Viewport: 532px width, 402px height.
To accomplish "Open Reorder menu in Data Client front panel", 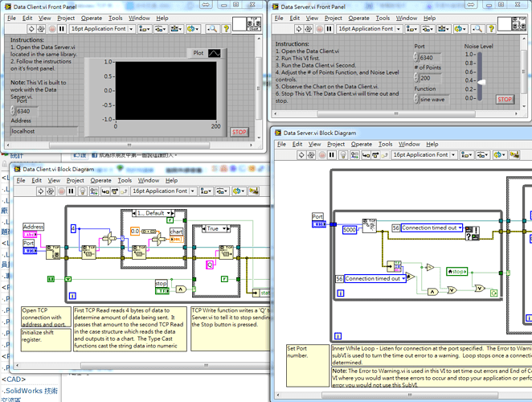I will point(192,29).
